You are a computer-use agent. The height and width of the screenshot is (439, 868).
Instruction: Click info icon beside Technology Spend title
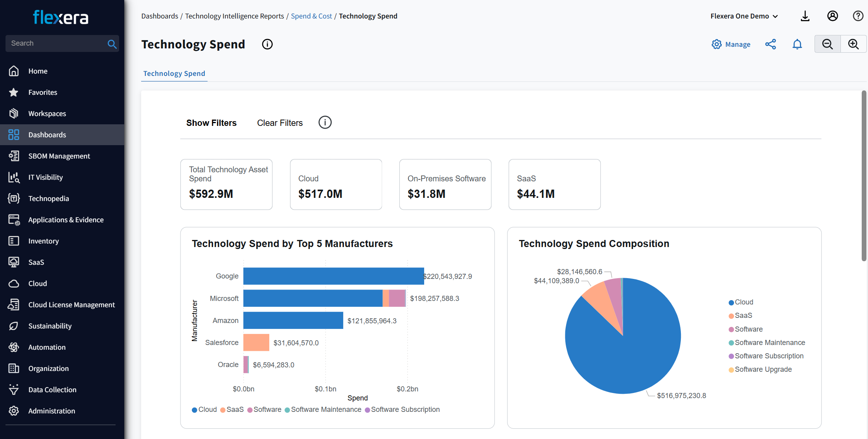pyautogui.click(x=267, y=44)
